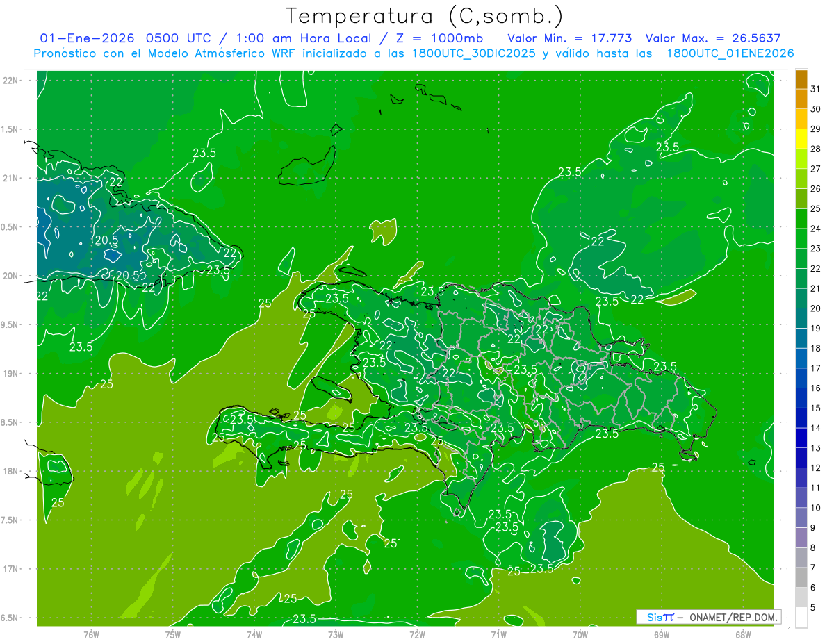Pick yellow swatch between legend 28 and 29
Image resolution: width=834 pixels, height=644 pixels.
coord(801,139)
